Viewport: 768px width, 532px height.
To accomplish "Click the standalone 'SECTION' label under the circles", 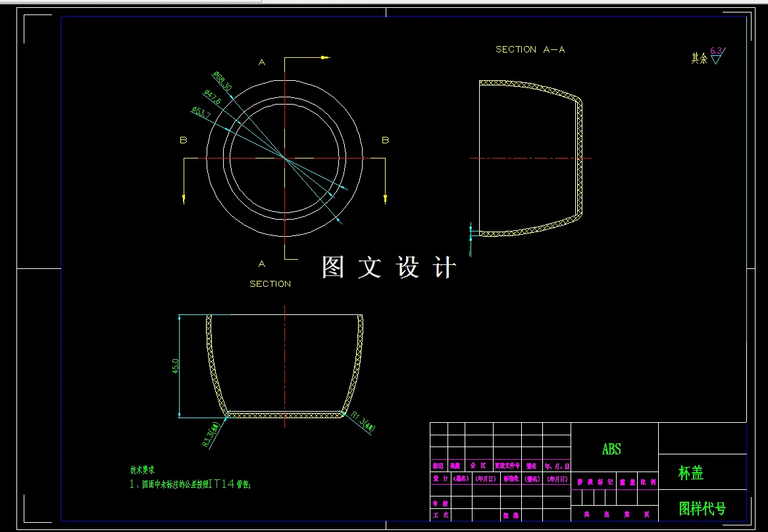I will point(270,284).
